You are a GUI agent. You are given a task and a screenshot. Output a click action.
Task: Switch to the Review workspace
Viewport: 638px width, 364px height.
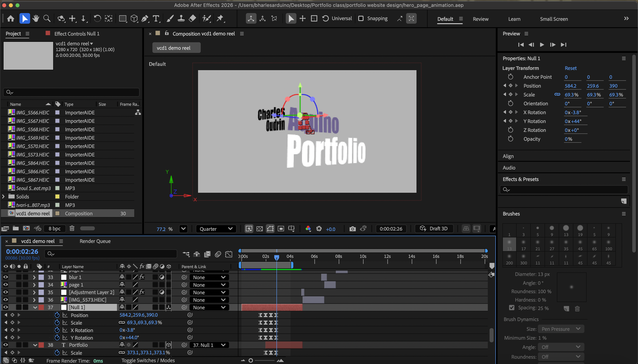(x=480, y=19)
